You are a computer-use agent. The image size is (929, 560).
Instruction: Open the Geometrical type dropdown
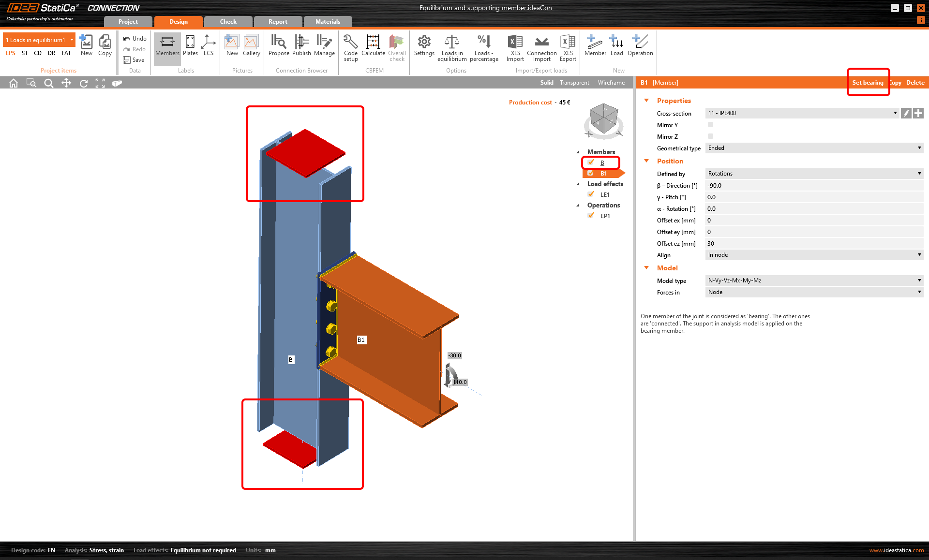pyautogui.click(x=814, y=148)
